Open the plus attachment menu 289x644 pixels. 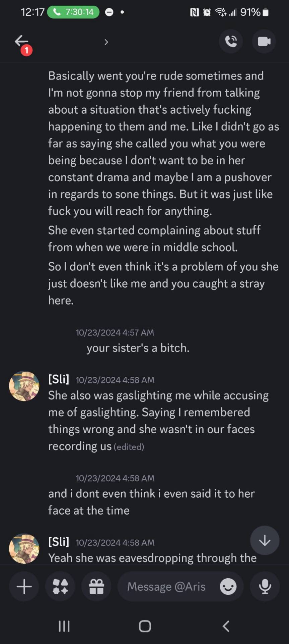click(x=24, y=587)
